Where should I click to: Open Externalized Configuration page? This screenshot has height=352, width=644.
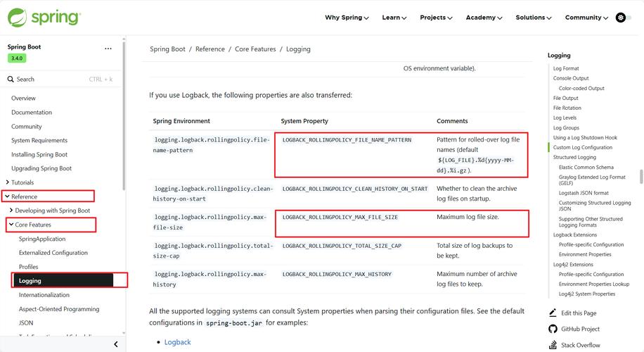tap(53, 253)
